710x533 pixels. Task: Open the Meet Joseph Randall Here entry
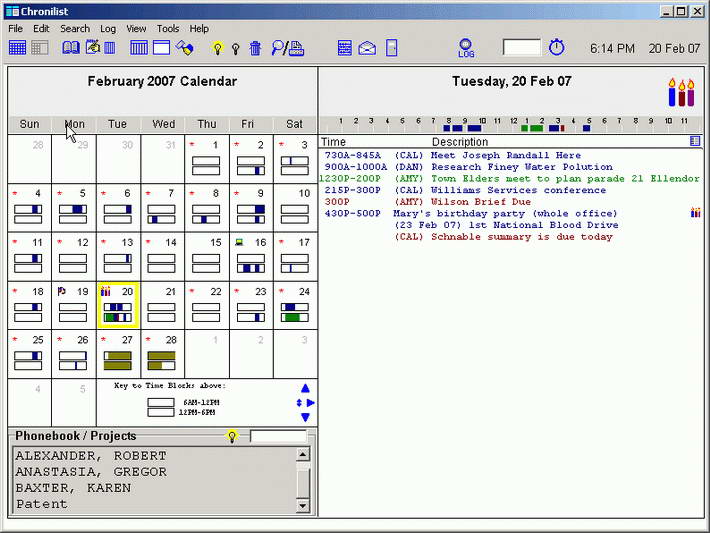click(505, 155)
